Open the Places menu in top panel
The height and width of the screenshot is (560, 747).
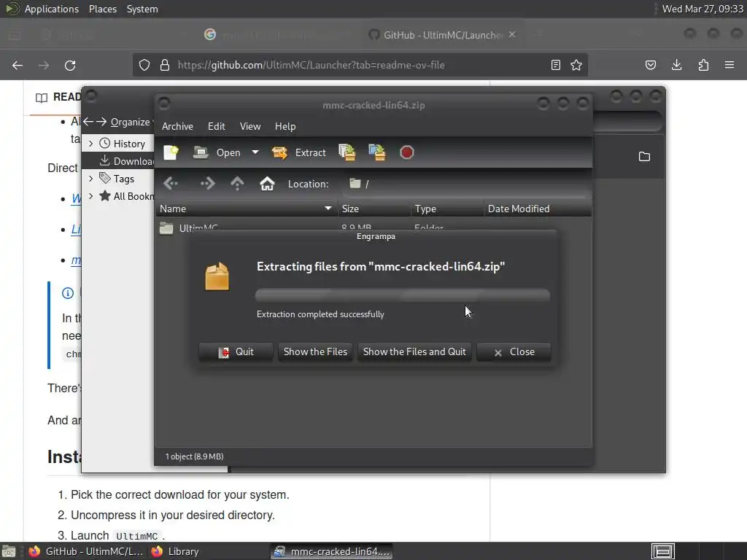102,9
